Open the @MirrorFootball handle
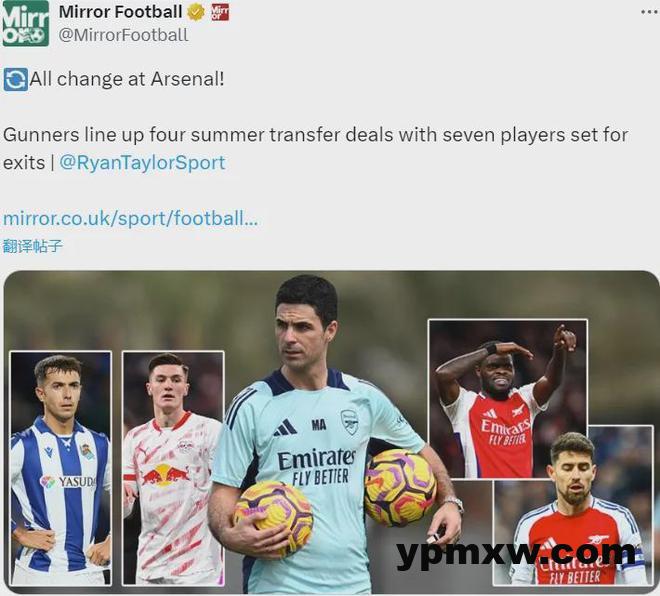The height and width of the screenshot is (596, 660). point(123,35)
